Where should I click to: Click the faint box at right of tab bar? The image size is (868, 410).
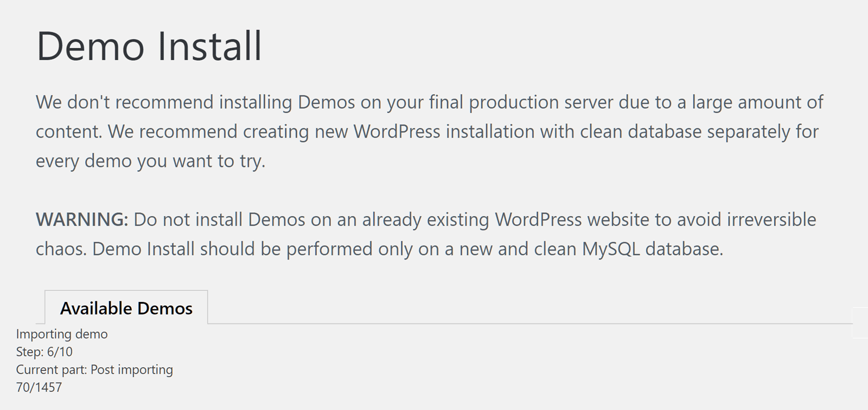[860, 323]
